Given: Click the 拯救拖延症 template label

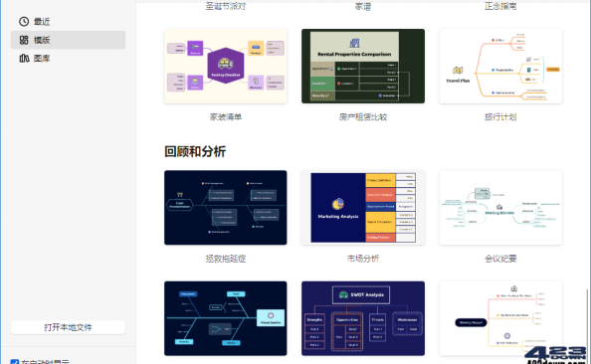Looking at the screenshot, I should click(x=226, y=259).
